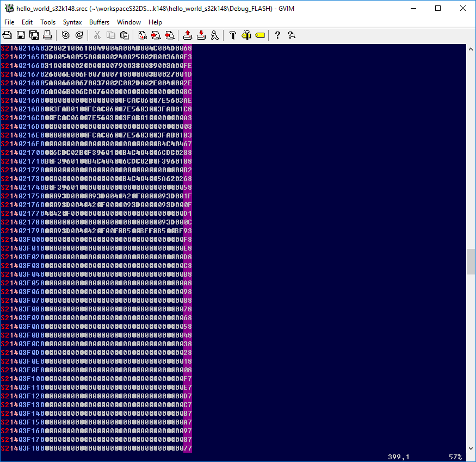Jump to tag with yellow tag icon
The image size is (476, 462).
[x=260, y=35]
